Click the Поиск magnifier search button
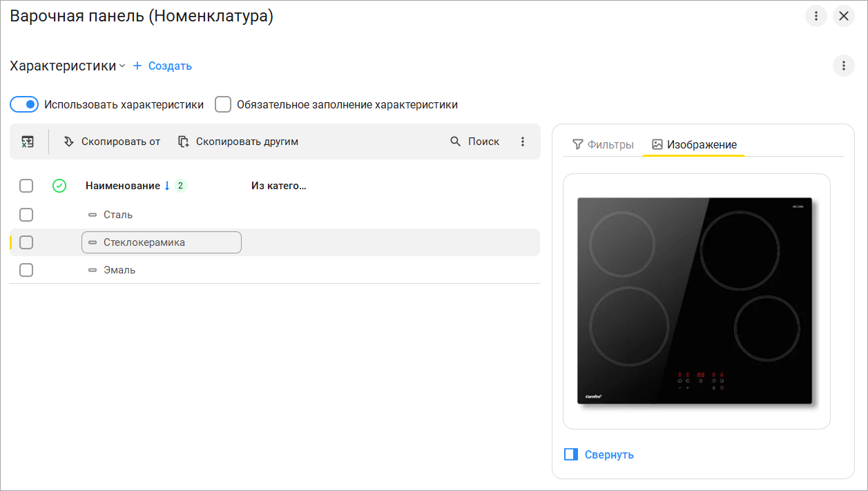Viewport: 868px width, 491px height. coord(475,142)
